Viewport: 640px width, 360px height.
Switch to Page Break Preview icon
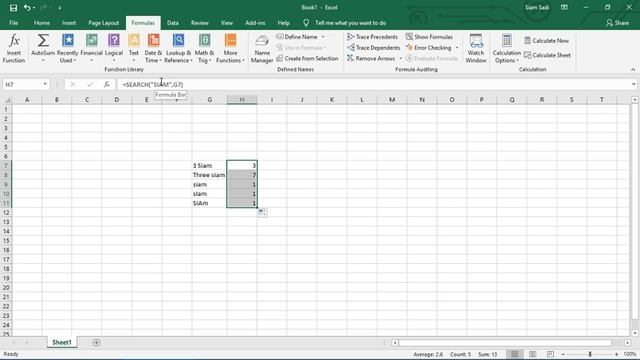[550, 354]
